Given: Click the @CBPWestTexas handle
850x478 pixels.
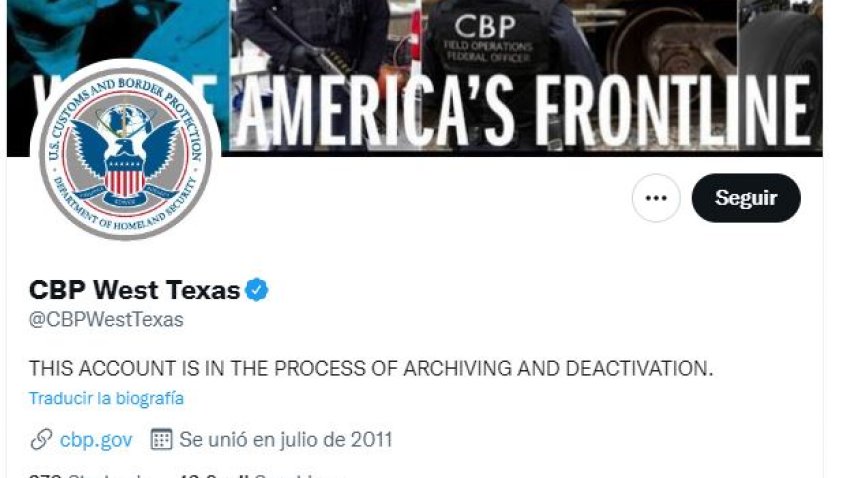Looking at the screenshot, I should (x=106, y=320).
